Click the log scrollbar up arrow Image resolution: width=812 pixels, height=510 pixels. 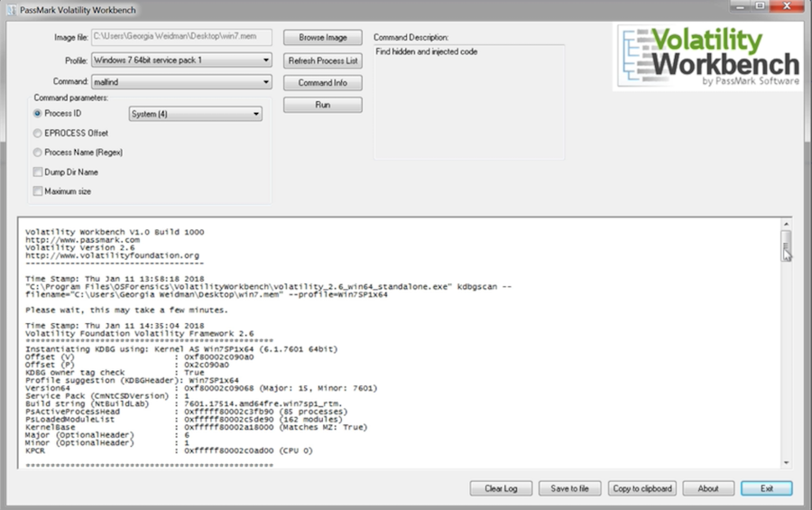pyautogui.click(x=786, y=224)
